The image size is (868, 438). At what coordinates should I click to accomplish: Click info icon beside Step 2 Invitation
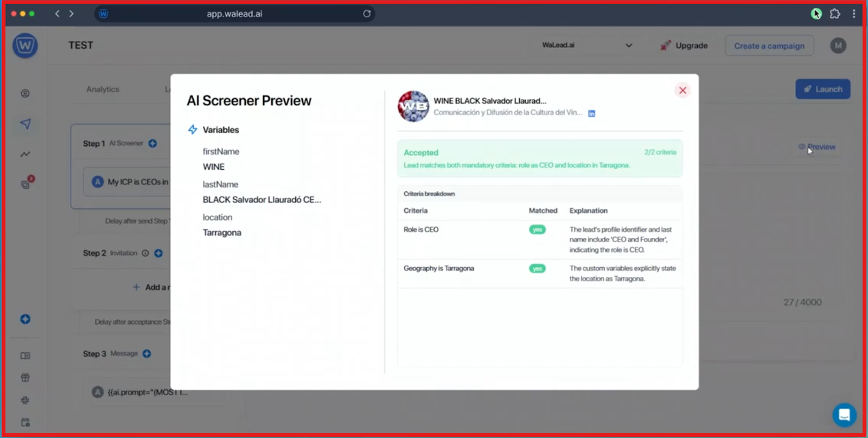click(x=145, y=253)
